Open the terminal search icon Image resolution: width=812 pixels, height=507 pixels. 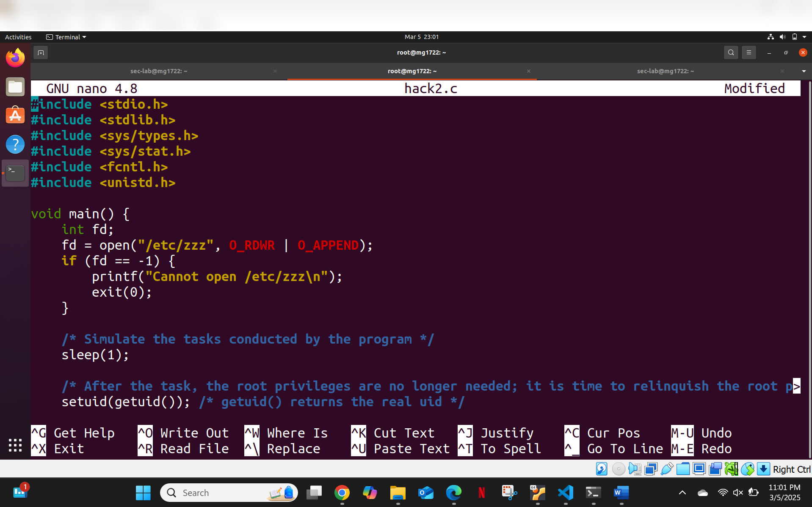(731, 52)
